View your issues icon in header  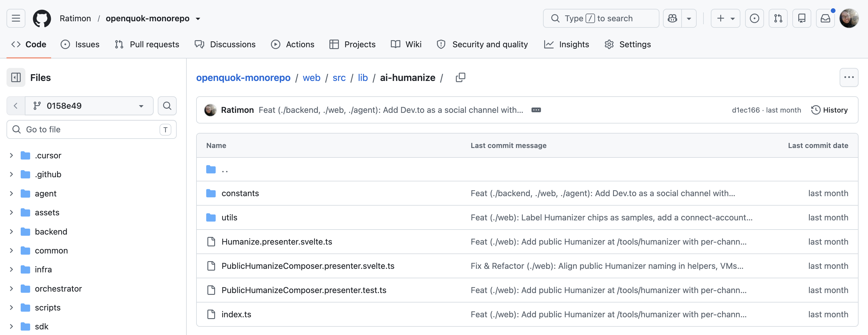click(755, 18)
